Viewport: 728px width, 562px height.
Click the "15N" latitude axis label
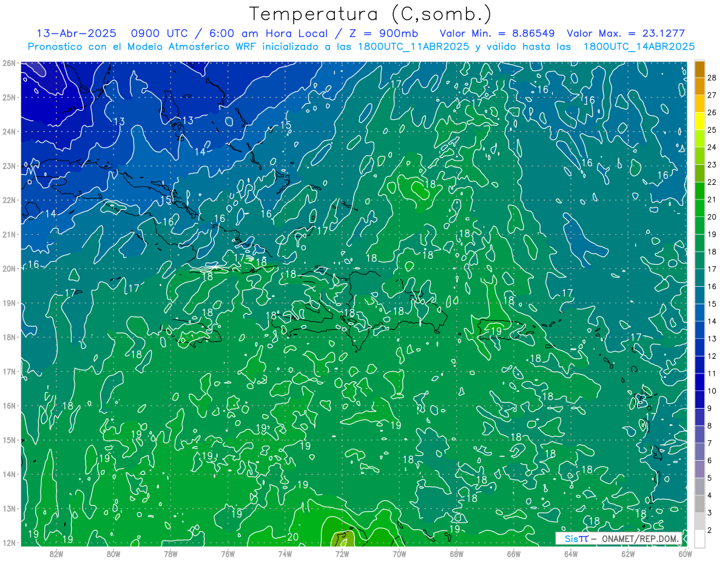[9, 440]
